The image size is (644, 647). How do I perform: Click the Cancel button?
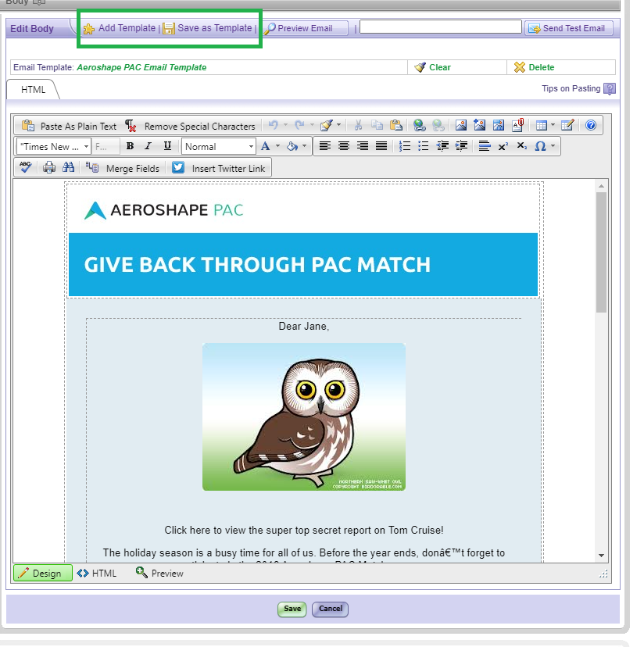coord(331,609)
